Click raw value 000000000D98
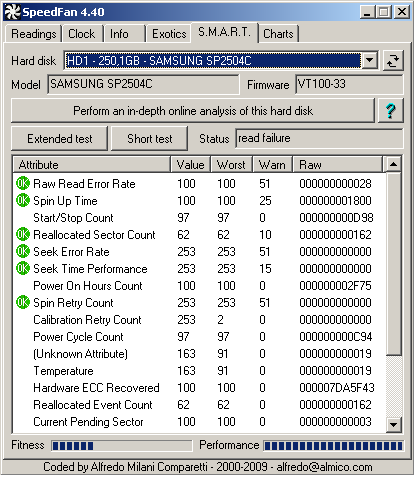414x477 pixels. tap(336, 218)
